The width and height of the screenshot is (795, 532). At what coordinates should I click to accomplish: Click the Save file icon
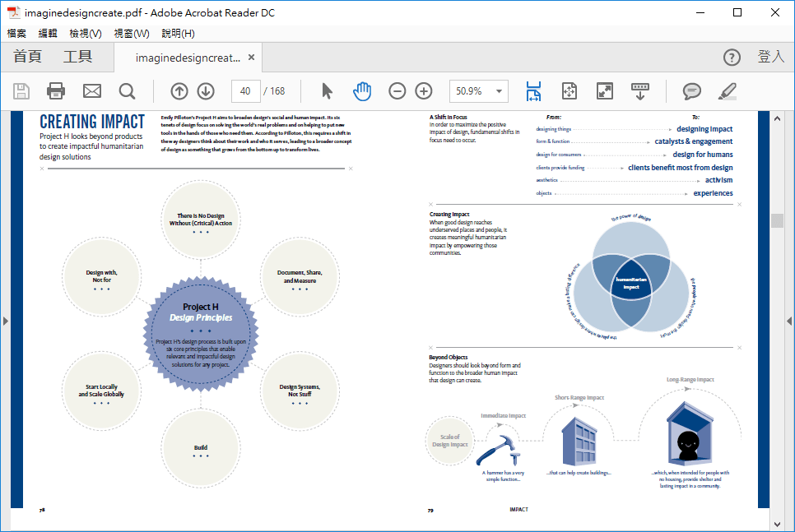tap(21, 91)
